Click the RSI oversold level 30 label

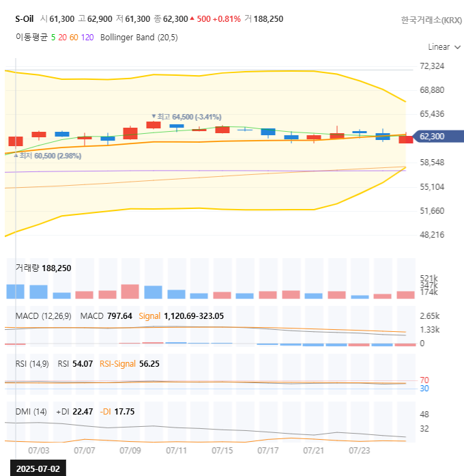(424, 389)
